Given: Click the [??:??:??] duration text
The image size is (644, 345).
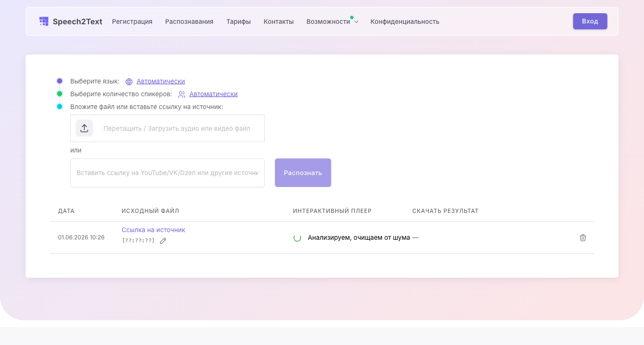Looking at the screenshot, I should click(x=138, y=241).
